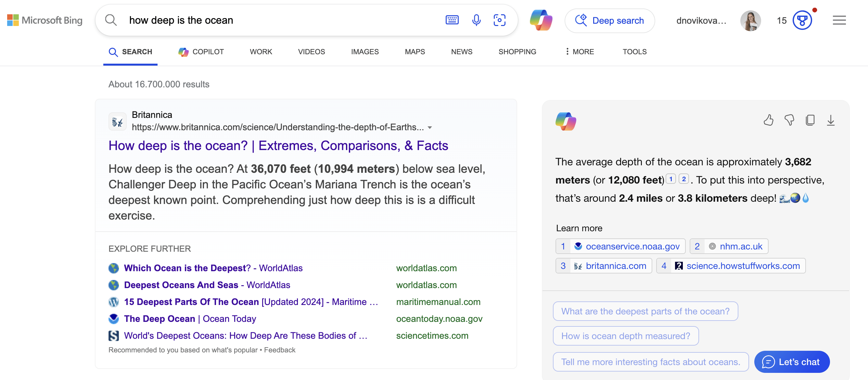This screenshot has width=868, height=380.
Task: Like the Copilot answer with thumbs up
Action: click(768, 120)
